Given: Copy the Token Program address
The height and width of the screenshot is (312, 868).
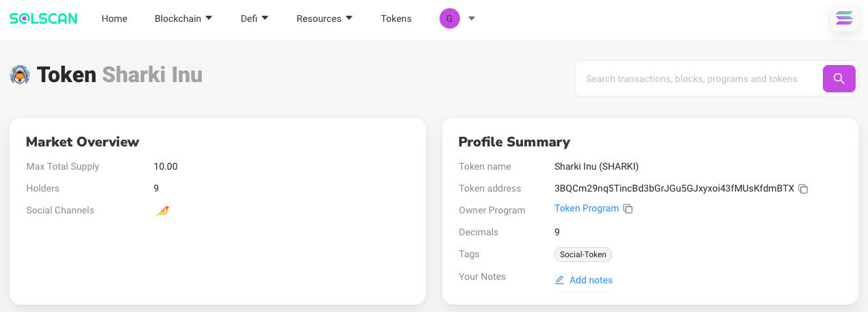Looking at the screenshot, I should coord(628,209).
